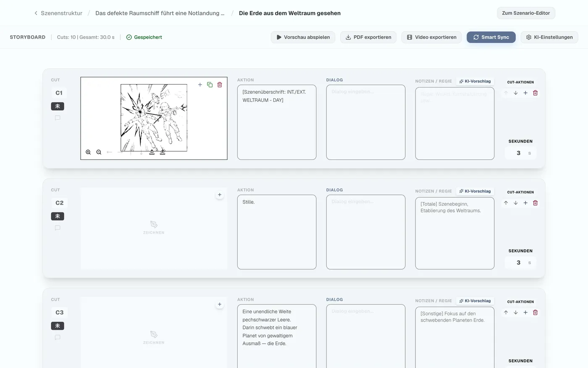Click 'Cuts: 10 | Gesamt: 30.0 s' text

pos(86,37)
